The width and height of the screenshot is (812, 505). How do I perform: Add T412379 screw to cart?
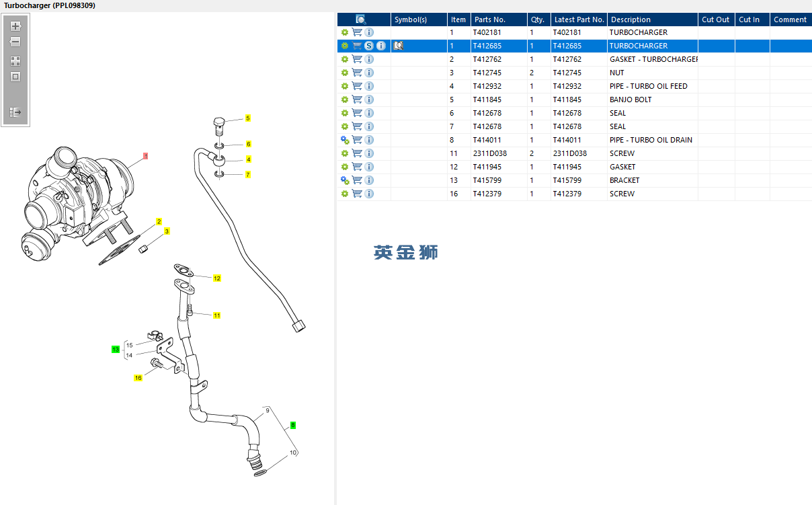pos(357,194)
